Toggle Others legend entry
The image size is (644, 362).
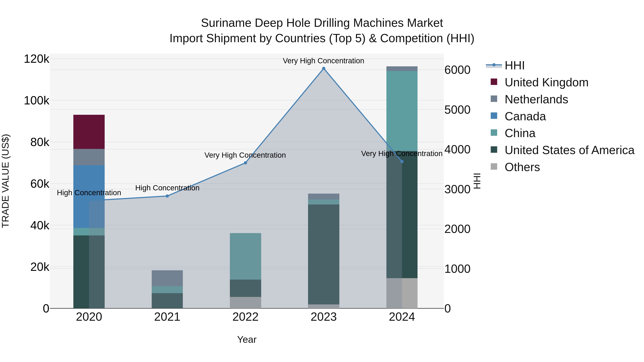point(515,167)
